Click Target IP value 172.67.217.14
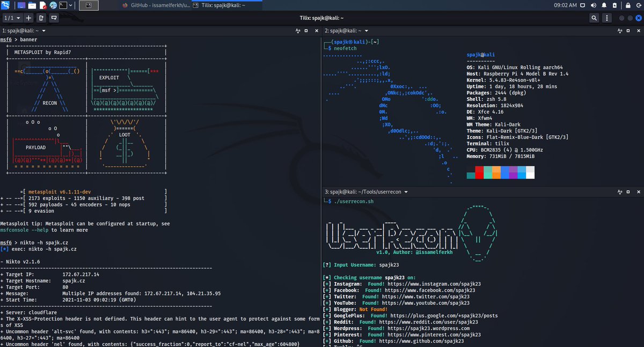The image size is (644, 347). click(81, 274)
